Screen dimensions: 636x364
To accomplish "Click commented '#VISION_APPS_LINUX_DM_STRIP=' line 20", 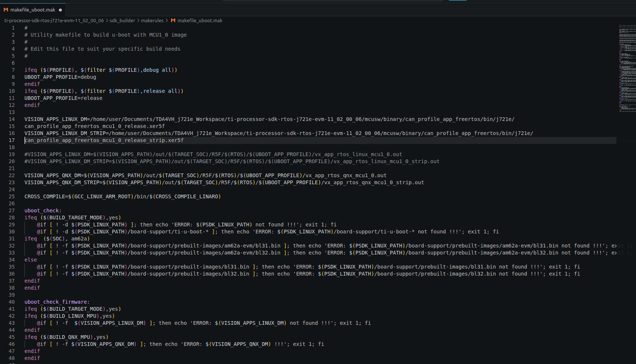I will click(232, 162).
